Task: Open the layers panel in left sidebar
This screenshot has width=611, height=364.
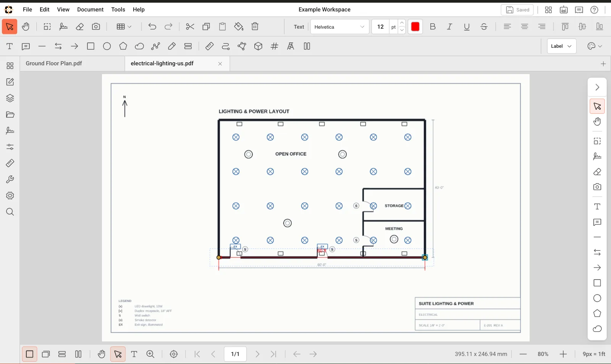Action: (10, 98)
